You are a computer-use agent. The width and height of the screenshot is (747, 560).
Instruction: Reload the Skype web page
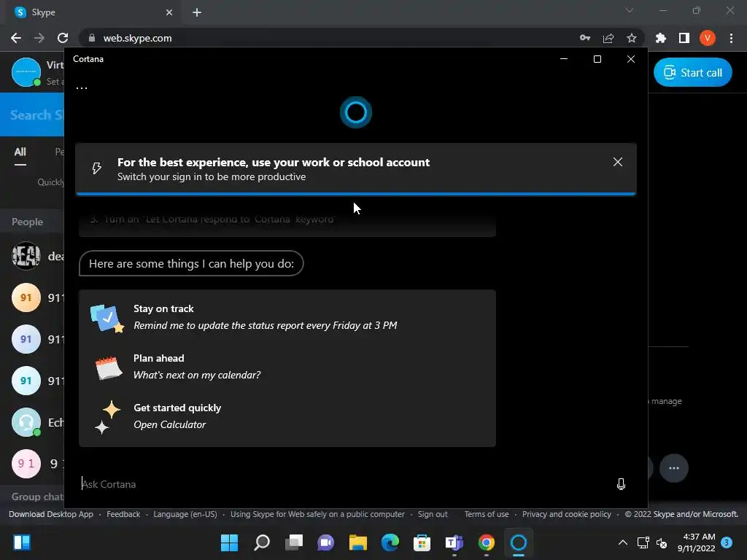click(x=63, y=38)
